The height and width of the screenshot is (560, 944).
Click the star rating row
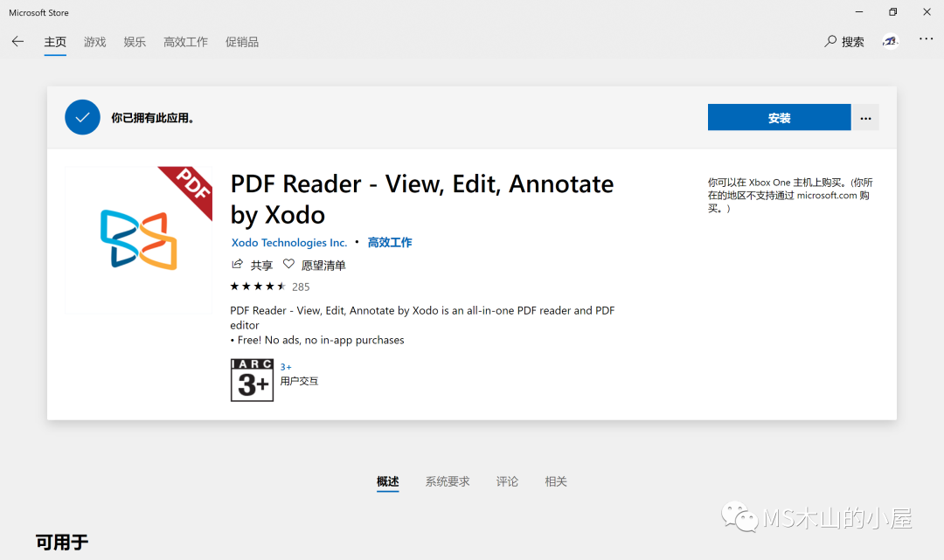click(258, 287)
